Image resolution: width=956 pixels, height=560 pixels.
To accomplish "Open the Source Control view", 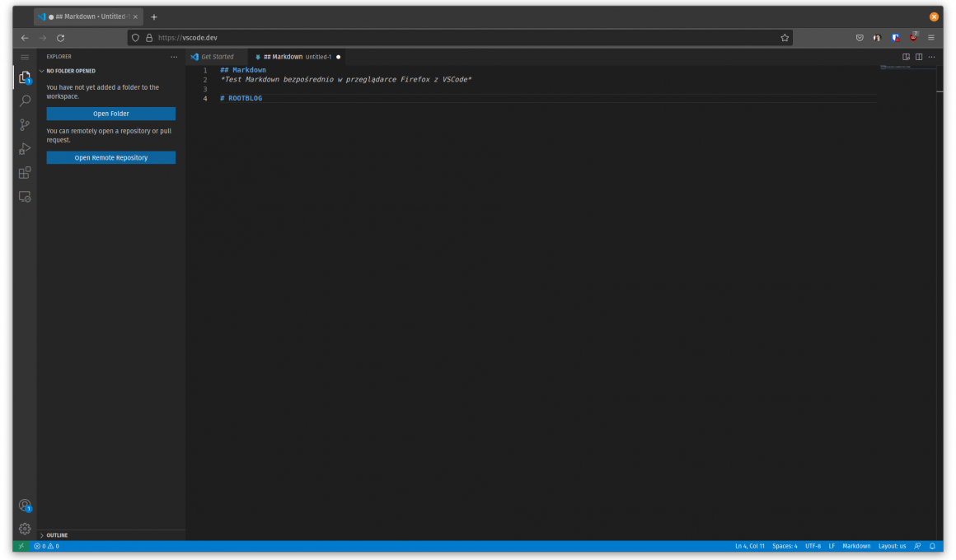I will pyautogui.click(x=25, y=125).
